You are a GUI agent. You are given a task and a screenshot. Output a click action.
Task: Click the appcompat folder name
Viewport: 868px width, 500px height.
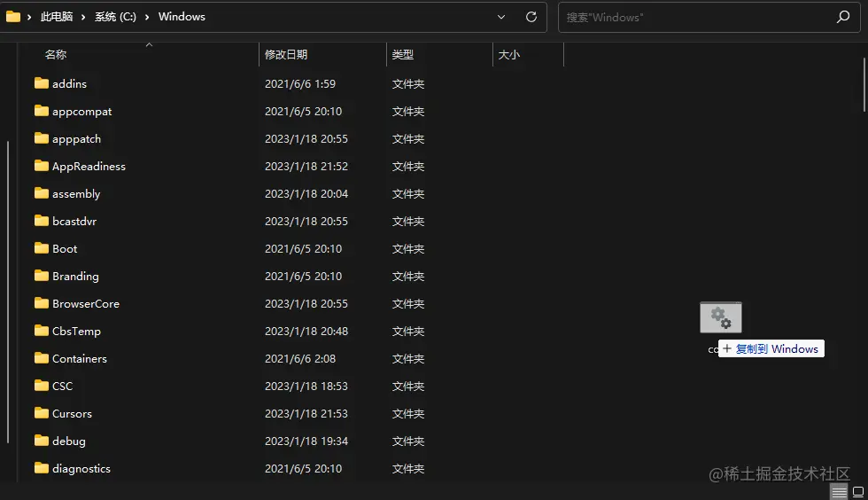[x=81, y=112]
